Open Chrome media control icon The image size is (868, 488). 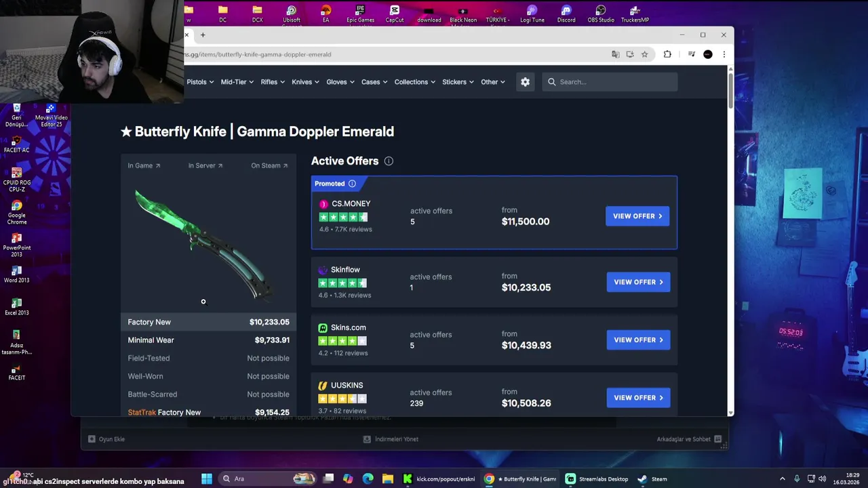coord(691,54)
